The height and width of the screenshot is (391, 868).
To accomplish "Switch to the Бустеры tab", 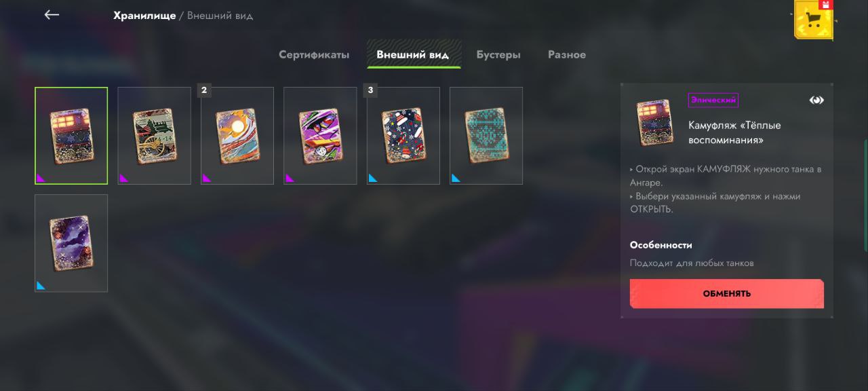I will 498,54.
